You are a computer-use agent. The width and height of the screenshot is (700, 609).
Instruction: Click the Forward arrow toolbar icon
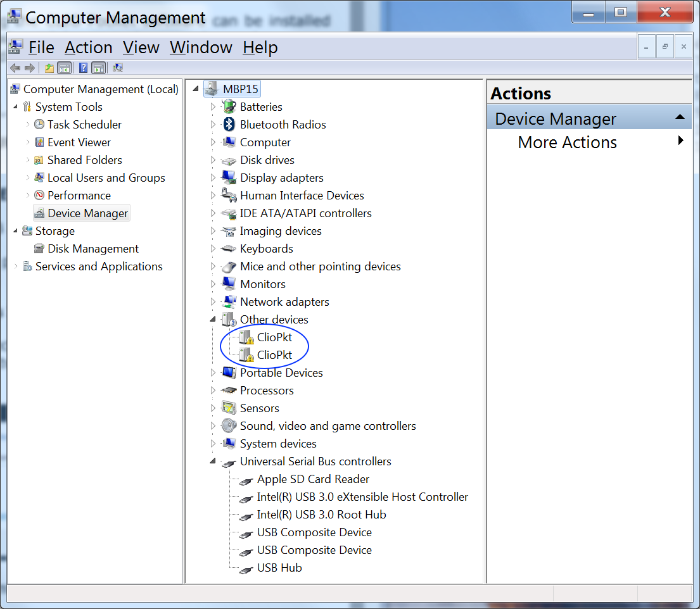[x=30, y=68]
